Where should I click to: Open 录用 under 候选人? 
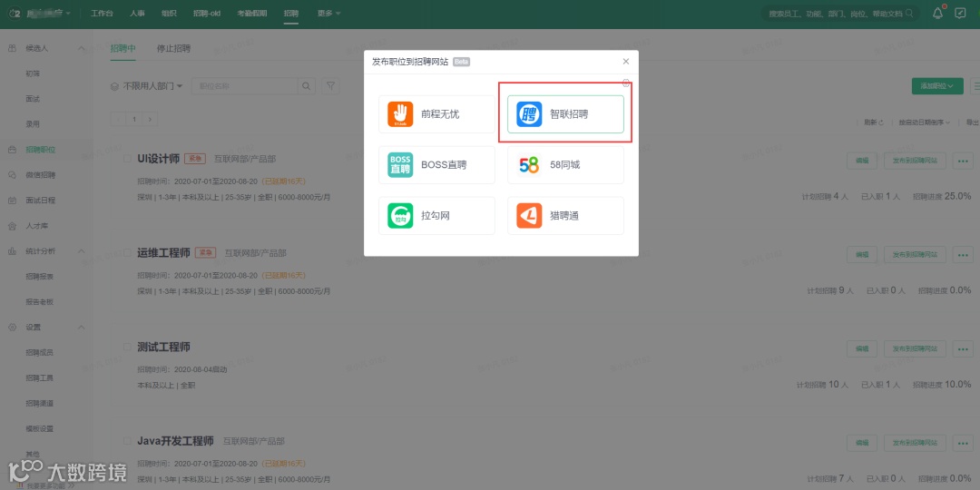coord(33,123)
